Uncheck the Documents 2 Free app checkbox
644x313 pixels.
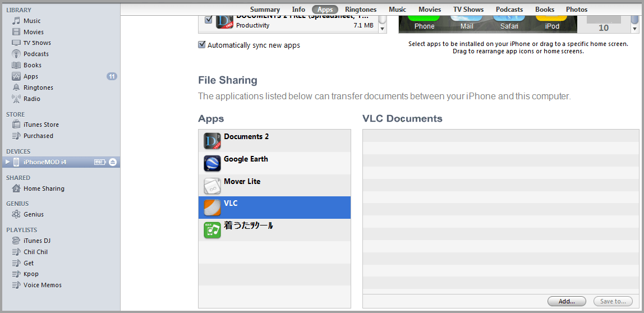(x=209, y=19)
